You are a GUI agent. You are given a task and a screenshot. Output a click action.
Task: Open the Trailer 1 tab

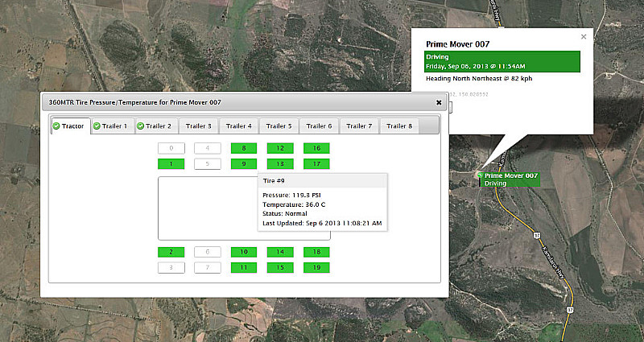pos(109,126)
